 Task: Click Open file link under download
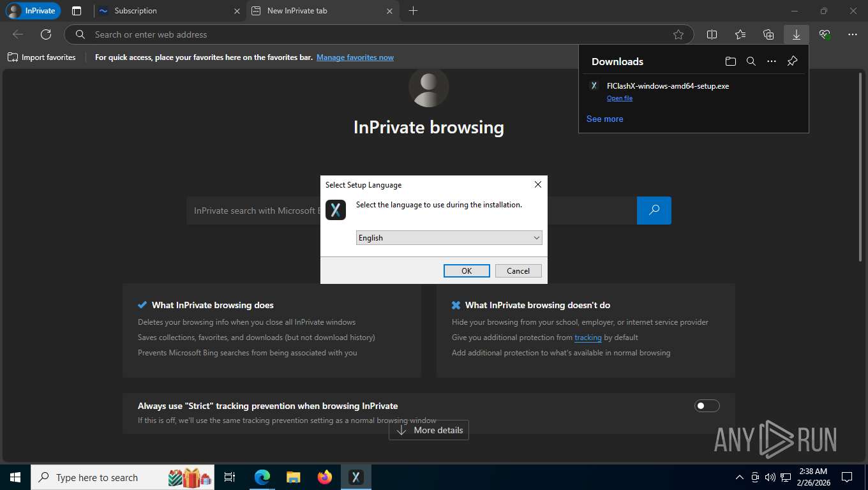coord(620,98)
